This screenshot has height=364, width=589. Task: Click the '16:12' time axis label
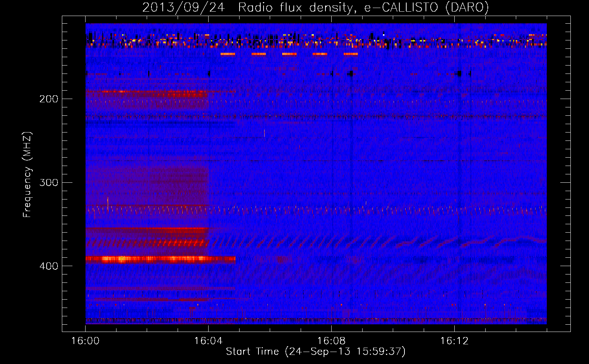click(454, 341)
